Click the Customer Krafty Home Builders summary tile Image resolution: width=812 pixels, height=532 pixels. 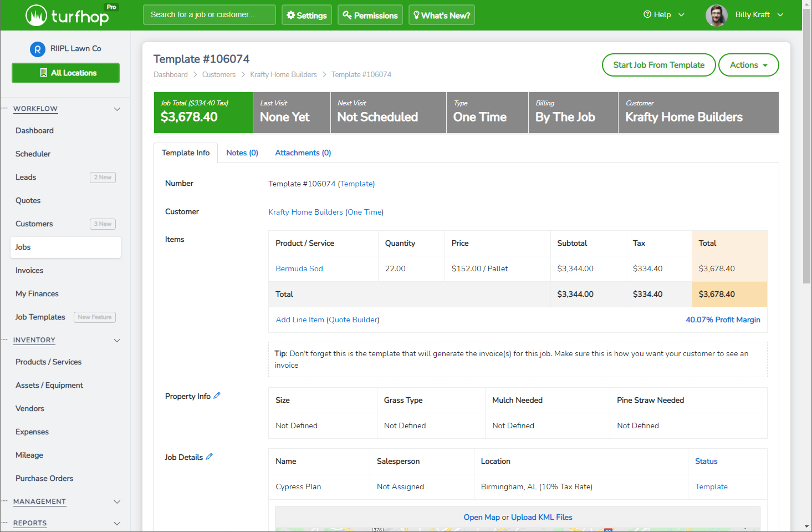pos(698,113)
